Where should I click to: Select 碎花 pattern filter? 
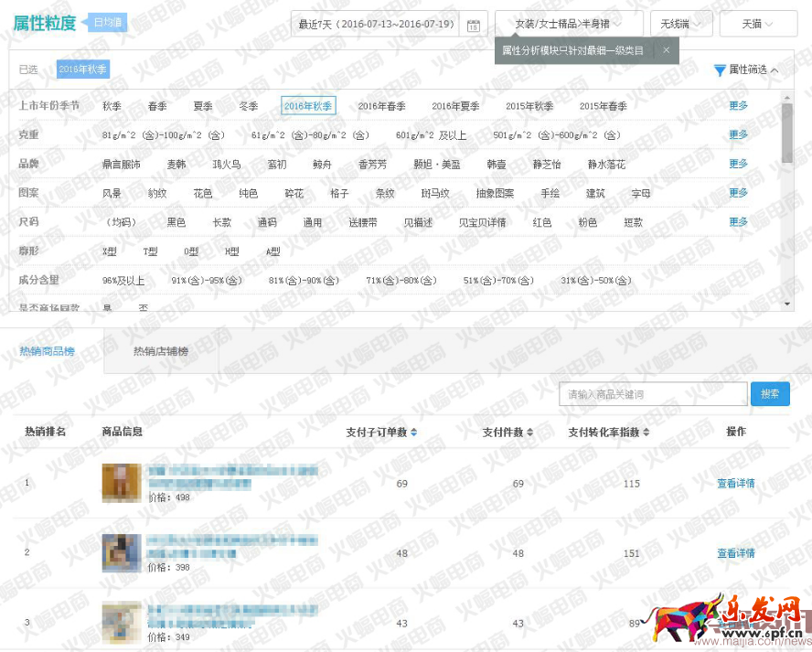(x=294, y=194)
